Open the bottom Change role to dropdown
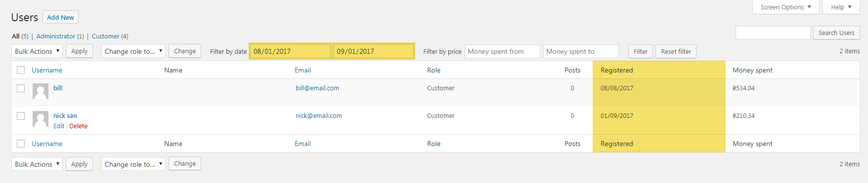The width and height of the screenshot is (868, 183). coord(133,164)
